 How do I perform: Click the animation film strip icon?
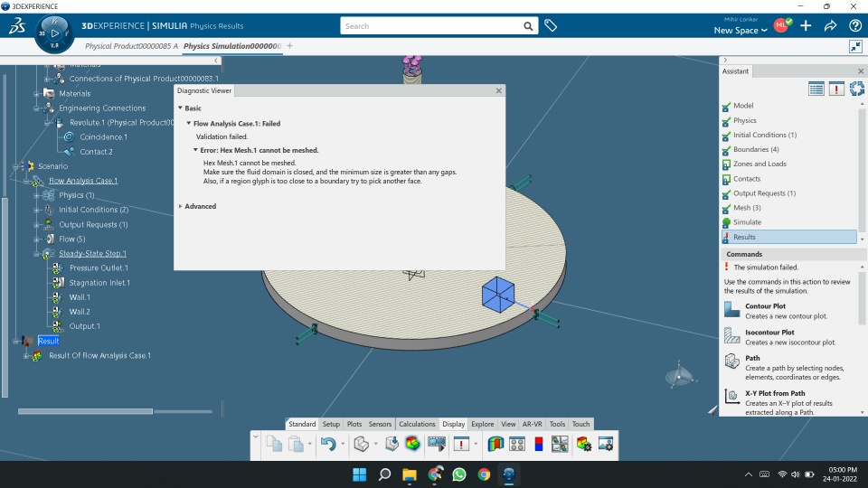(436, 444)
